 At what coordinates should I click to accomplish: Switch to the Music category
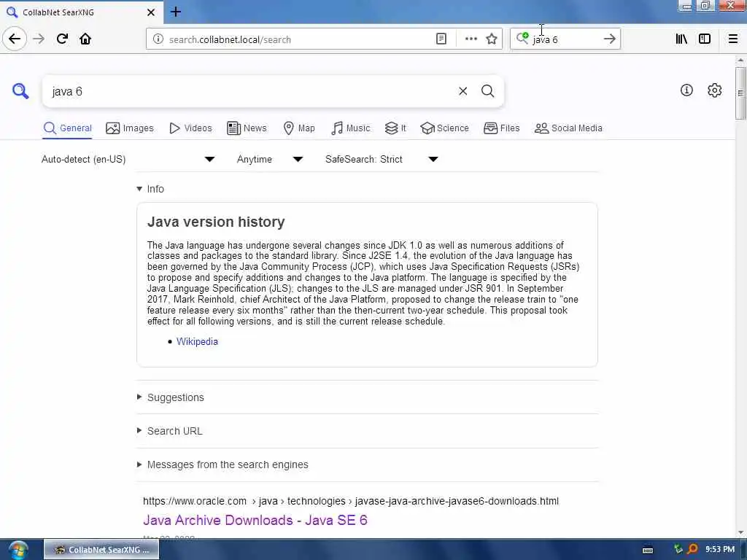pos(350,128)
